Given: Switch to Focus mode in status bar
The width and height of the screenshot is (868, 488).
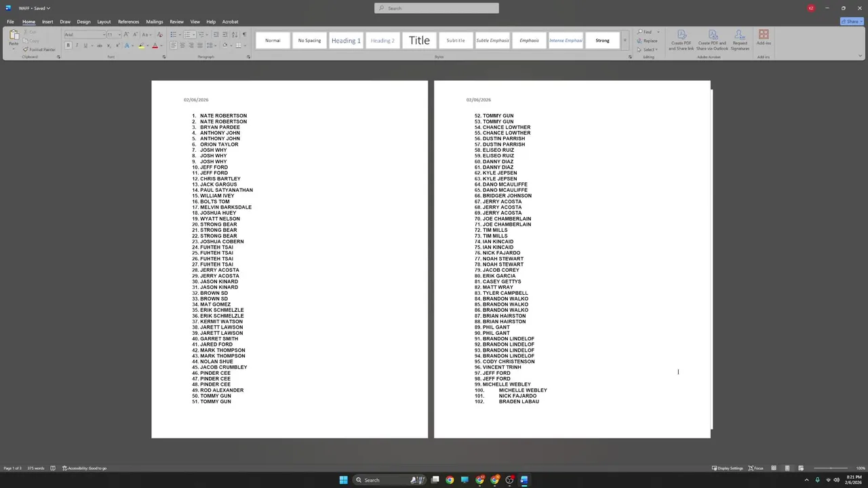Looking at the screenshot, I should 755,468.
